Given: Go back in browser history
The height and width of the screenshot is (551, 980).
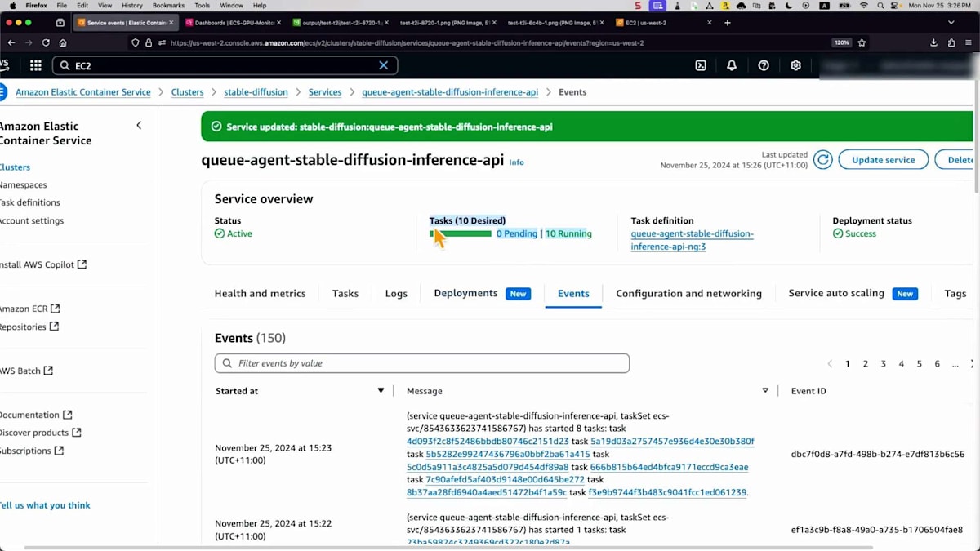Looking at the screenshot, I should (x=11, y=42).
